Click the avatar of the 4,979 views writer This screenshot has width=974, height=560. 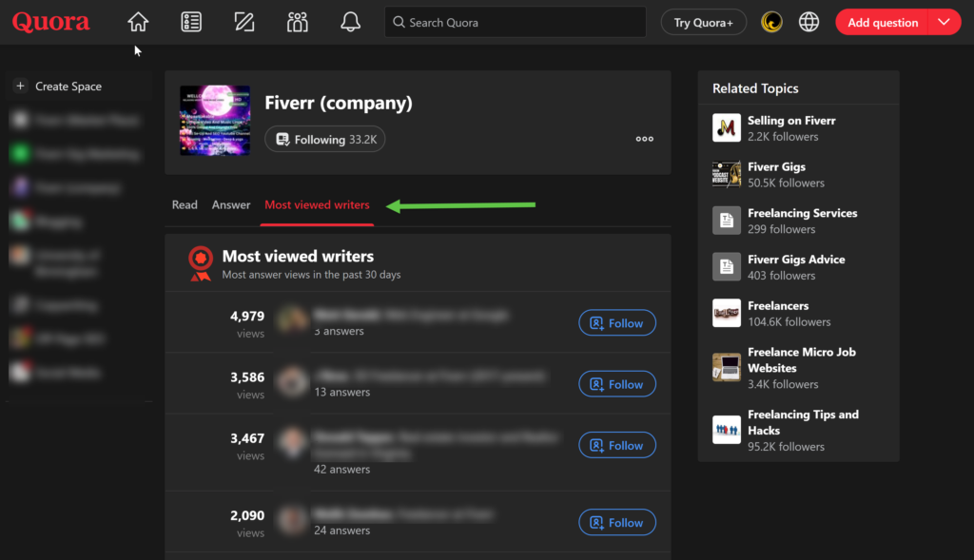tap(293, 319)
